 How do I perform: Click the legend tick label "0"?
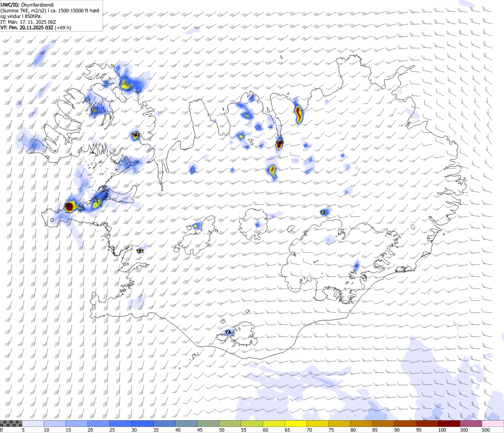point(2,430)
